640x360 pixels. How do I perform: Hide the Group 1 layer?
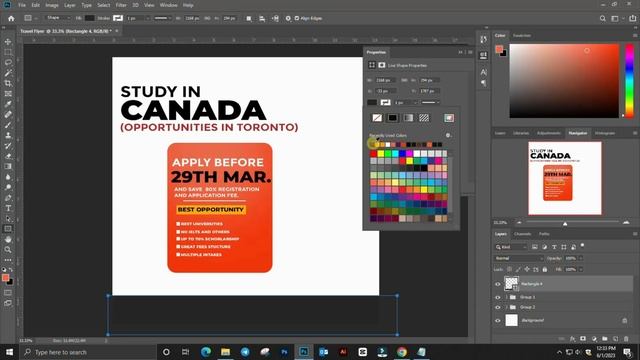(498, 297)
